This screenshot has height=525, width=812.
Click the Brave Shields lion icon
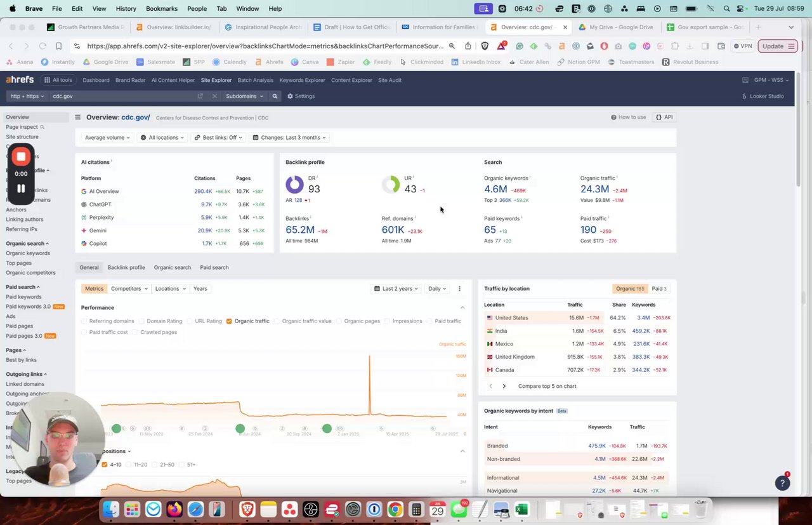click(x=485, y=46)
